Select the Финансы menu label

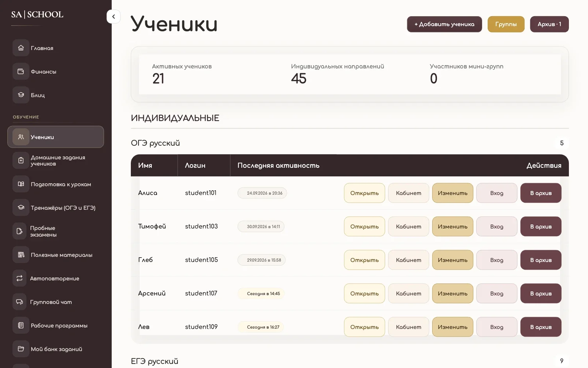pyautogui.click(x=43, y=72)
